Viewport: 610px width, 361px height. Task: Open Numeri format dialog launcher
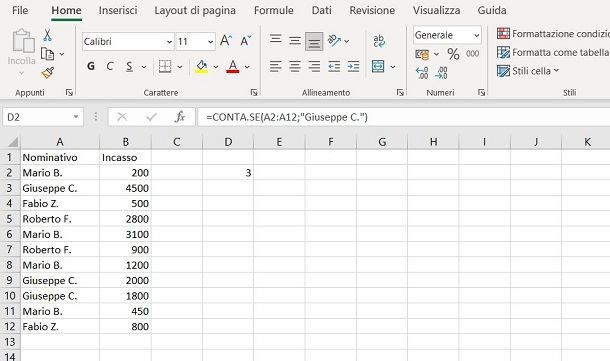(482, 93)
